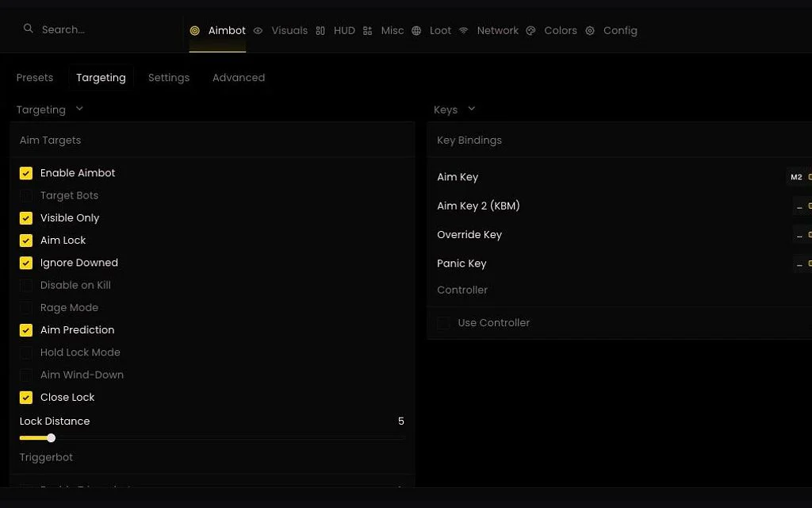Open the HUD icon tab
The width and height of the screenshot is (812, 508).
tap(320, 31)
